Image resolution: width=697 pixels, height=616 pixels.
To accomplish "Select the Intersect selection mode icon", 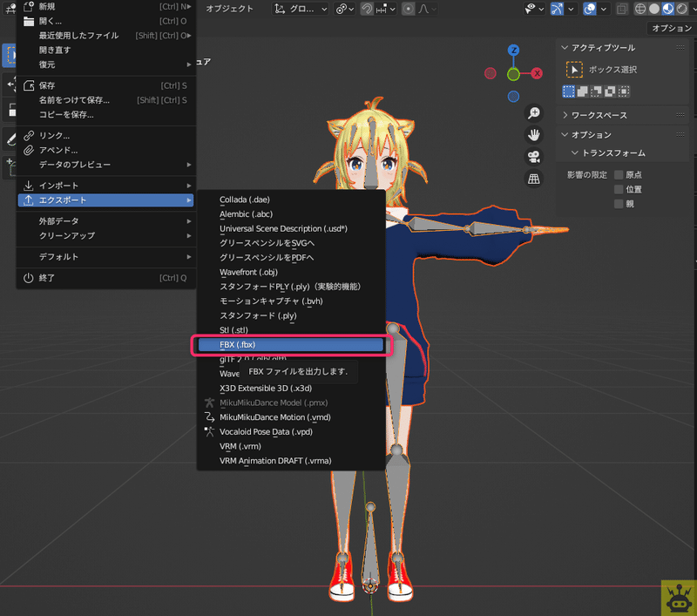I will click(x=624, y=91).
